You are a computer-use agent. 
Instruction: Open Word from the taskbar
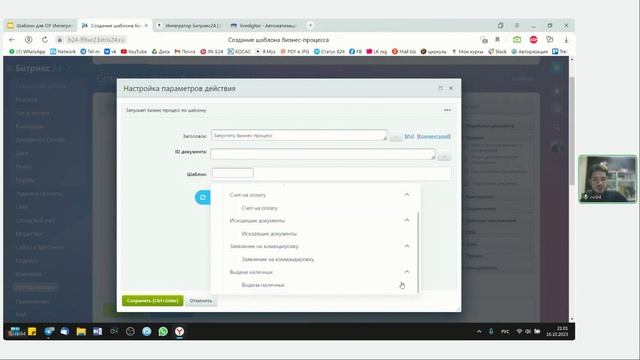tap(98, 331)
